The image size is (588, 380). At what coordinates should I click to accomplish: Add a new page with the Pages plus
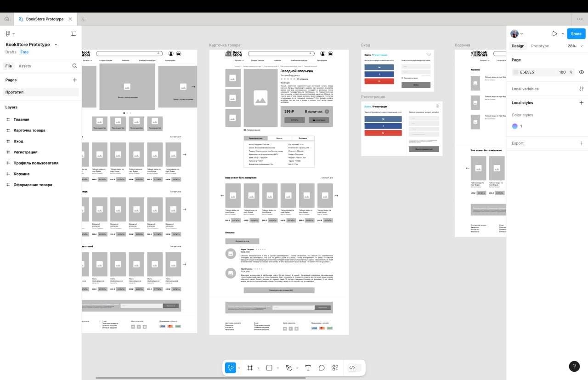pos(75,80)
